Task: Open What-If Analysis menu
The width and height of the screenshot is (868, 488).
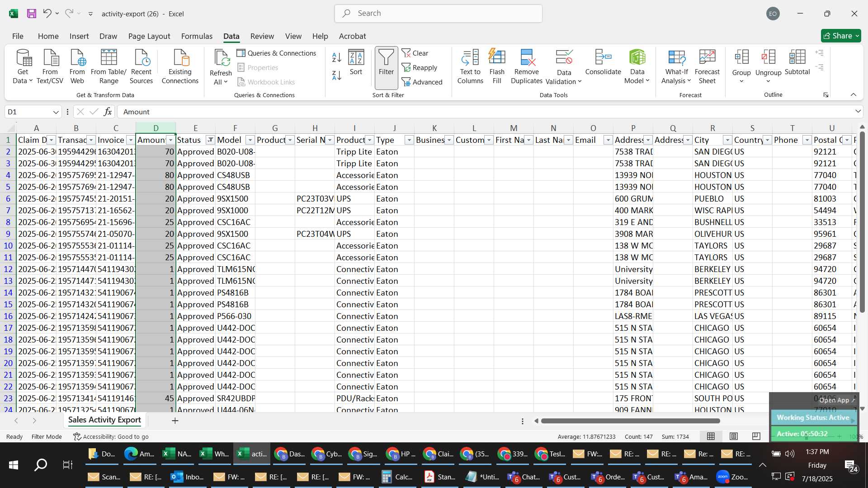Action: point(676,67)
